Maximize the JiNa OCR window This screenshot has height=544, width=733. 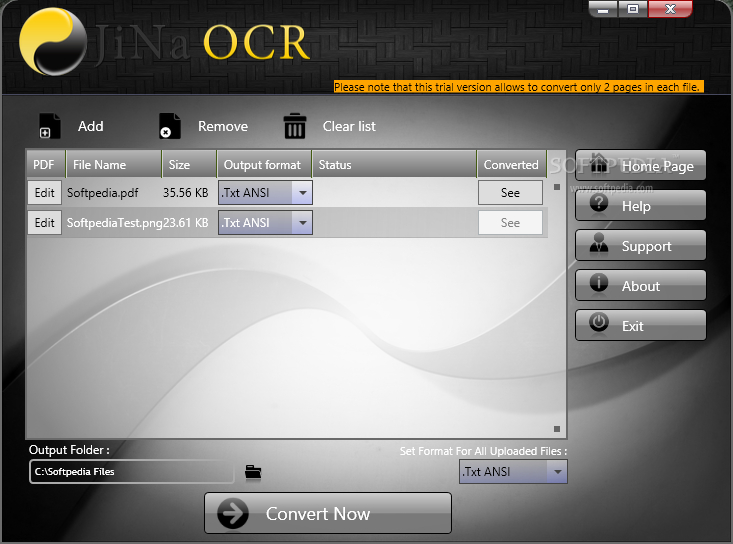(x=632, y=9)
